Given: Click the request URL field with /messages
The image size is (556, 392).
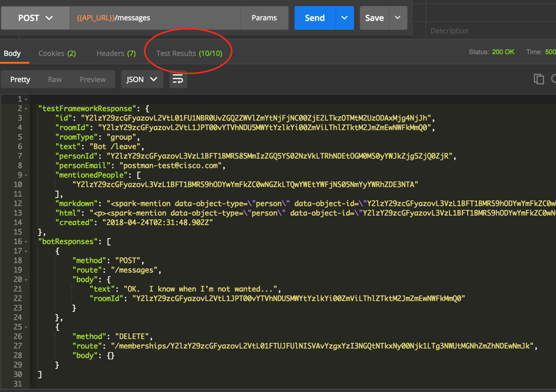Looking at the screenshot, I should pyautogui.click(x=155, y=18).
